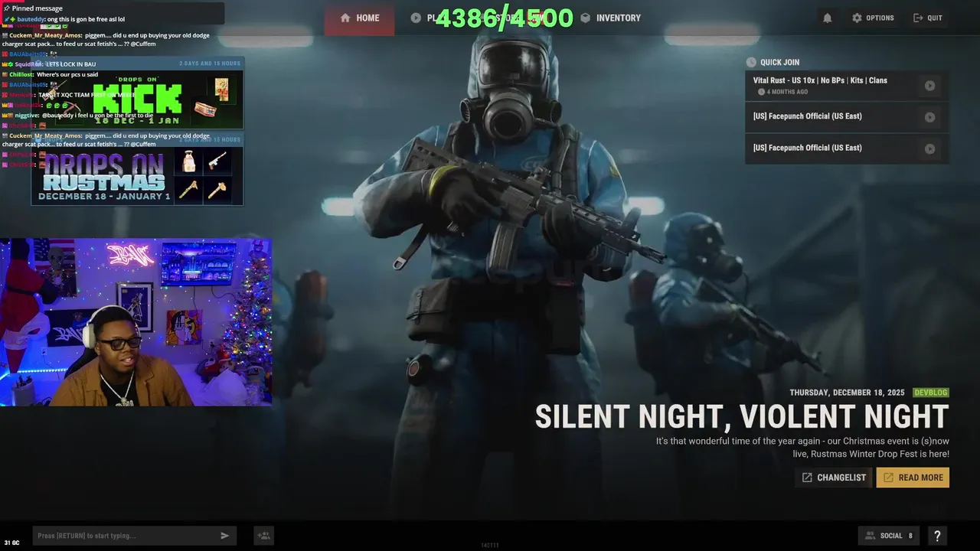Viewport: 980px width, 551px height.
Task: Click the streamer webcam overlay
Action: 136,322
